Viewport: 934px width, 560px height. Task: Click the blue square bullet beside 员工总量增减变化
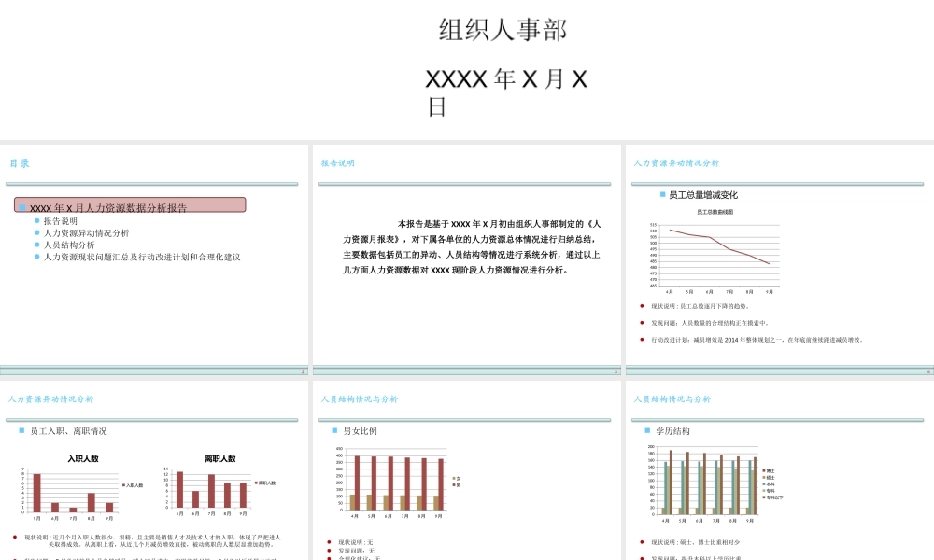[x=660, y=195]
